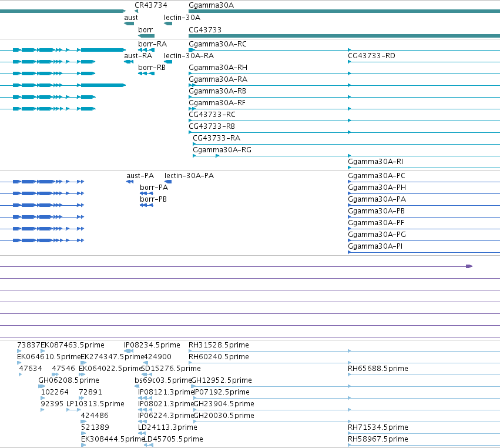Screen dimensions: 500x448
Task: Click the Ggamma30A-RF transcript label
Action: pyautogui.click(x=217, y=103)
